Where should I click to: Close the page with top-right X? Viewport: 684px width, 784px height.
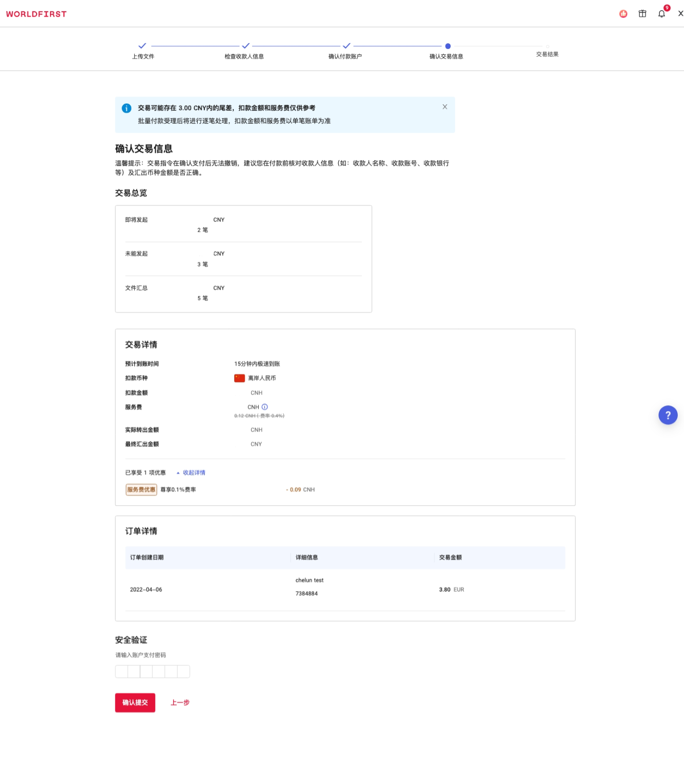coord(680,14)
